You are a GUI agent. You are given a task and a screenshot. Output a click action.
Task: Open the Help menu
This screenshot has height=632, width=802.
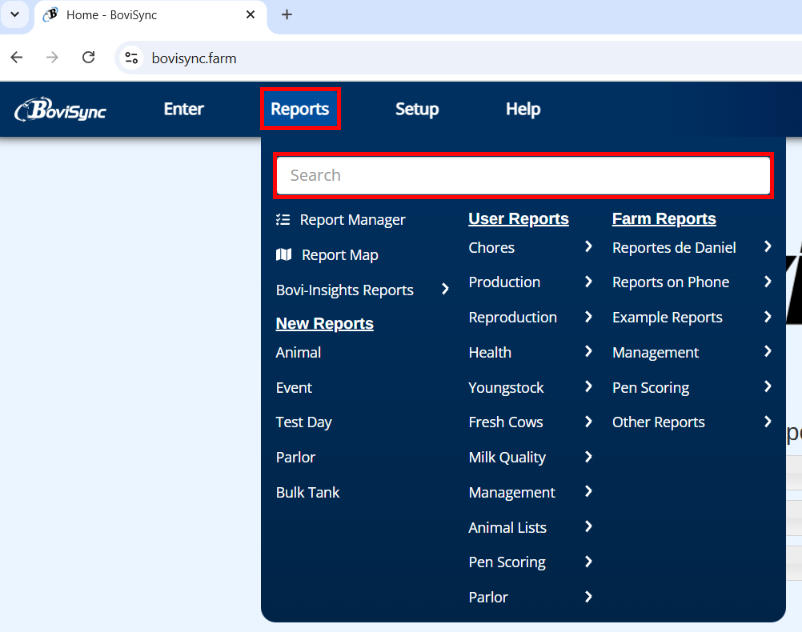point(523,109)
